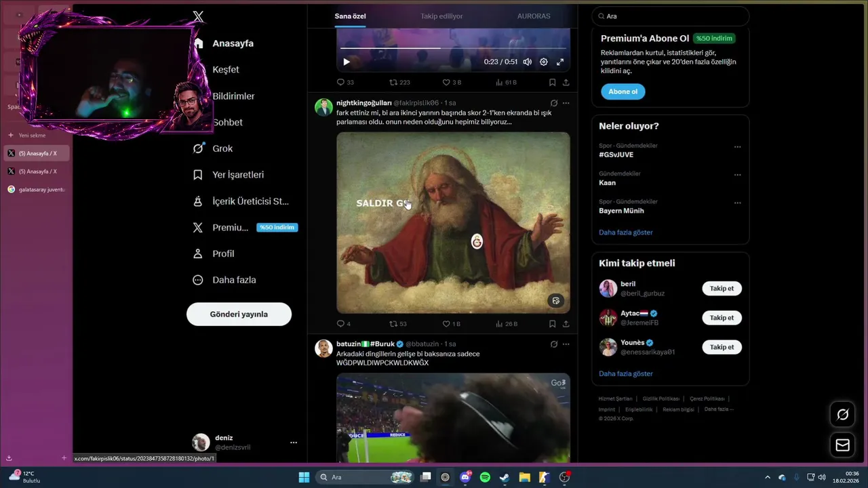Go to Profil page
Viewport: 868px width, 488px height.
(214, 253)
